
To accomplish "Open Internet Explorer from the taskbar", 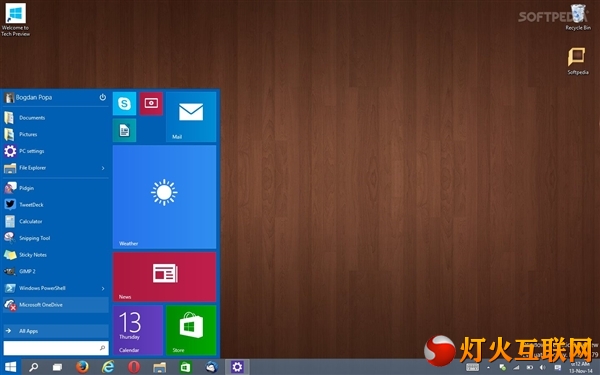I will [108, 367].
